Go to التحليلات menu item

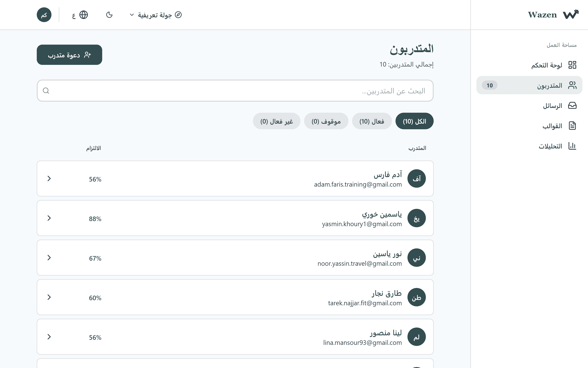529,146
